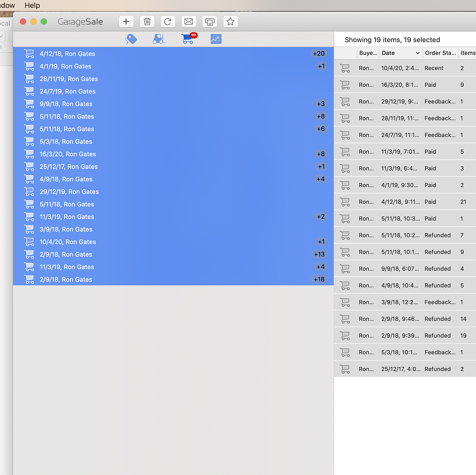Select order '4/1/19, Ron Gates'
Image resolution: width=476 pixels, height=475 pixels.
click(x=173, y=66)
